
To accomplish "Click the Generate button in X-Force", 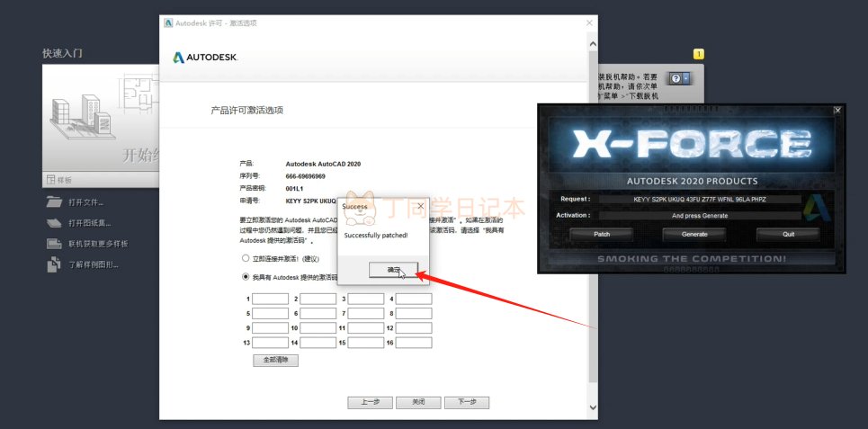I will tap(694, 234).
